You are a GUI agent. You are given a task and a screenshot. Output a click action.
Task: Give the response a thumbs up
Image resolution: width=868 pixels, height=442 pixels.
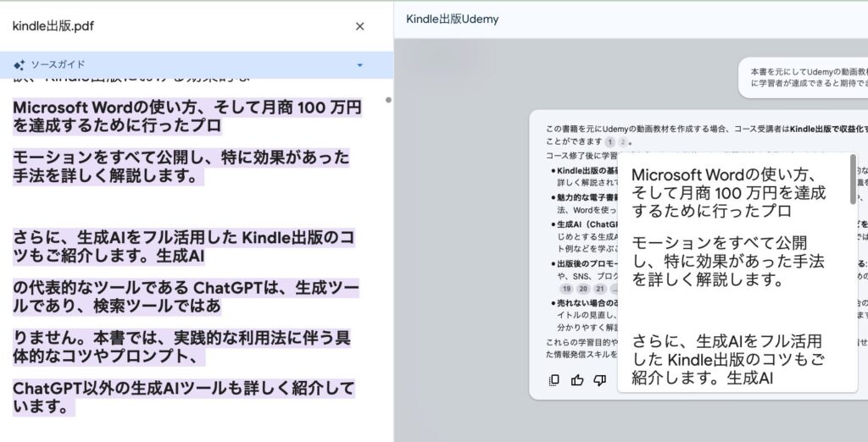click(577, 380)
